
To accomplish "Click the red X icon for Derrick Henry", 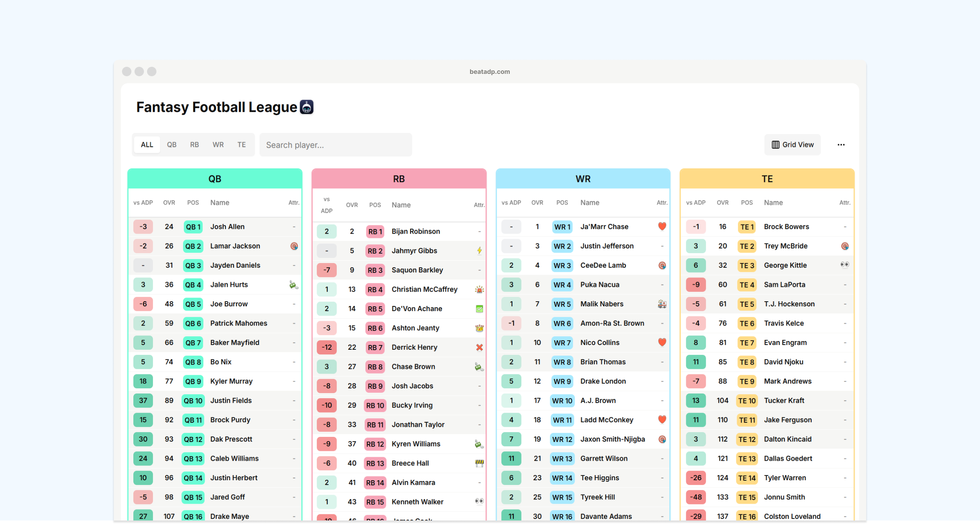I will (x=479, y=347).
